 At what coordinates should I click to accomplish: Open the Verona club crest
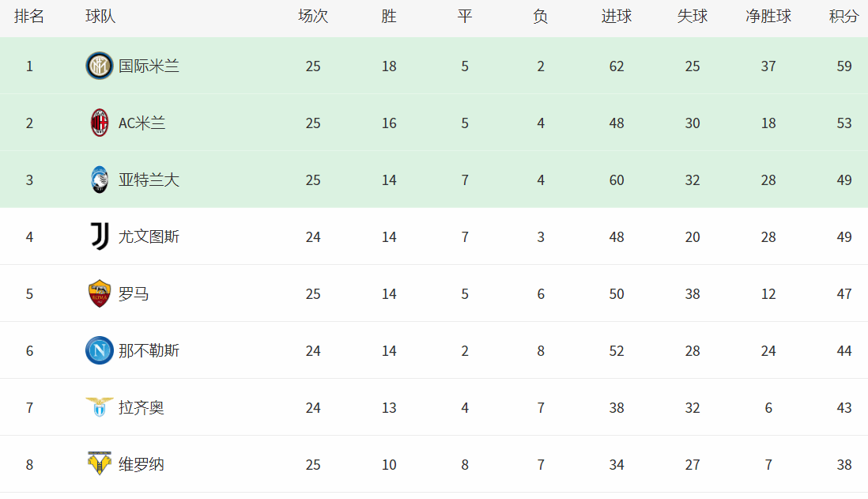click(100, 463)
